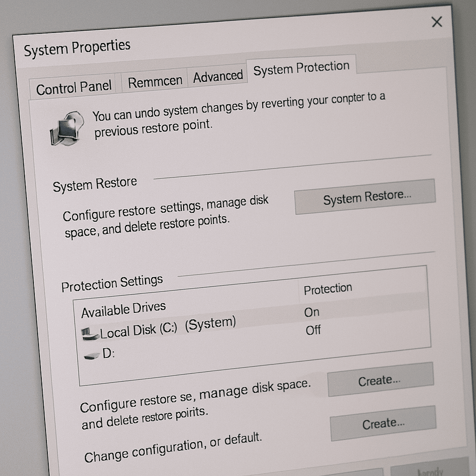Screen dimensions: 476x476
Task: Click the System Properties title bar text
Action: click(x=77, y=47)
